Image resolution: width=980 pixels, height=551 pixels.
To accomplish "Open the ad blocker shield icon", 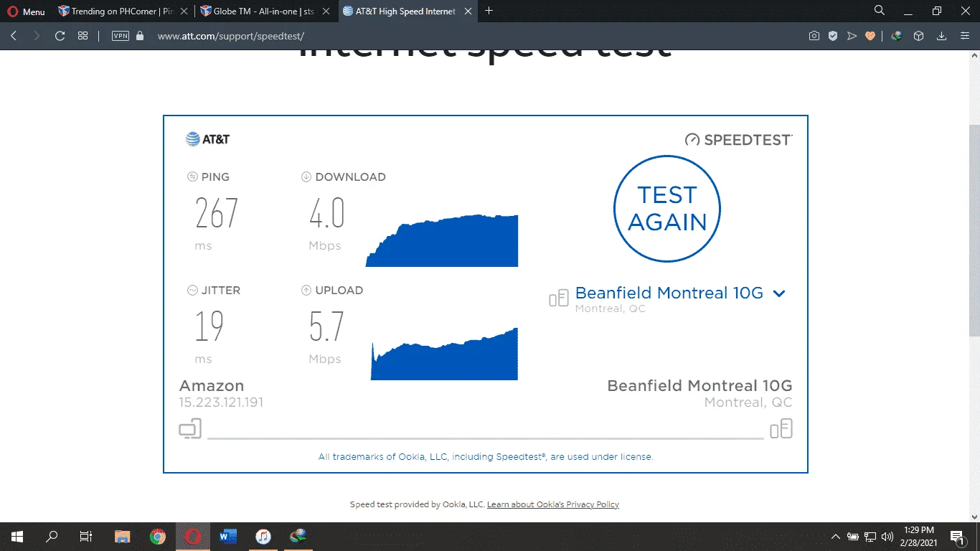I will (x=833, y=36).
